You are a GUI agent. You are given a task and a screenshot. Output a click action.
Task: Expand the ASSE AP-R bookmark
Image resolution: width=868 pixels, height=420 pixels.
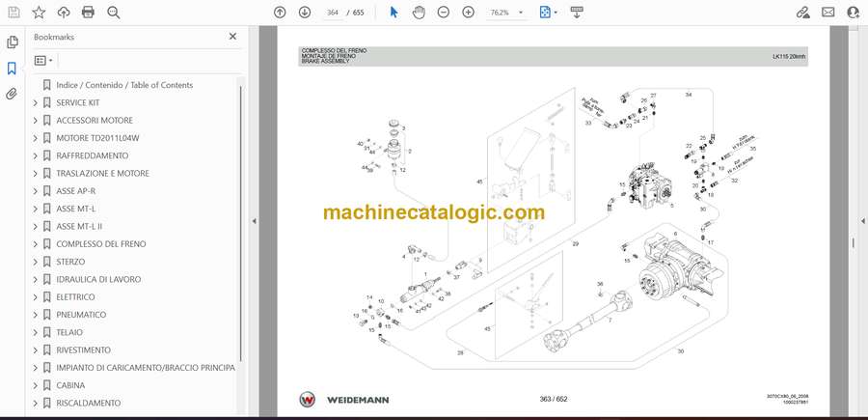coord(36,191)
